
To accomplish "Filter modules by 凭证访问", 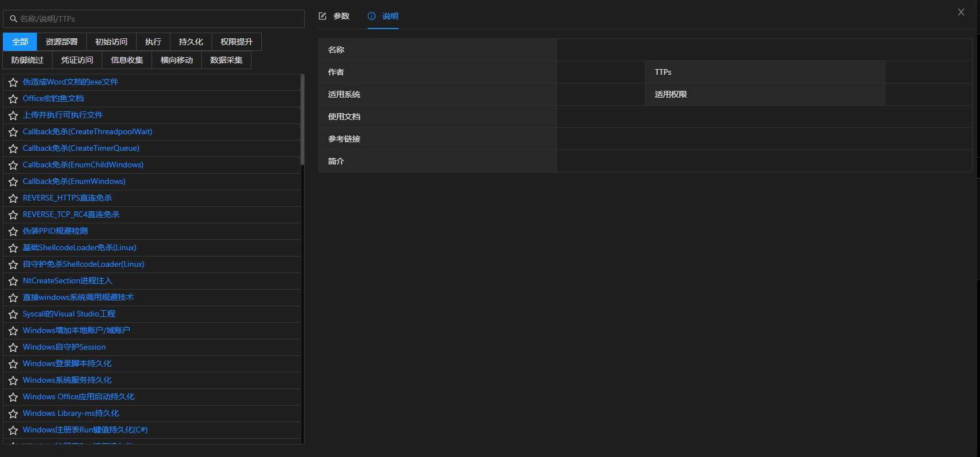I will pos(77,60).
